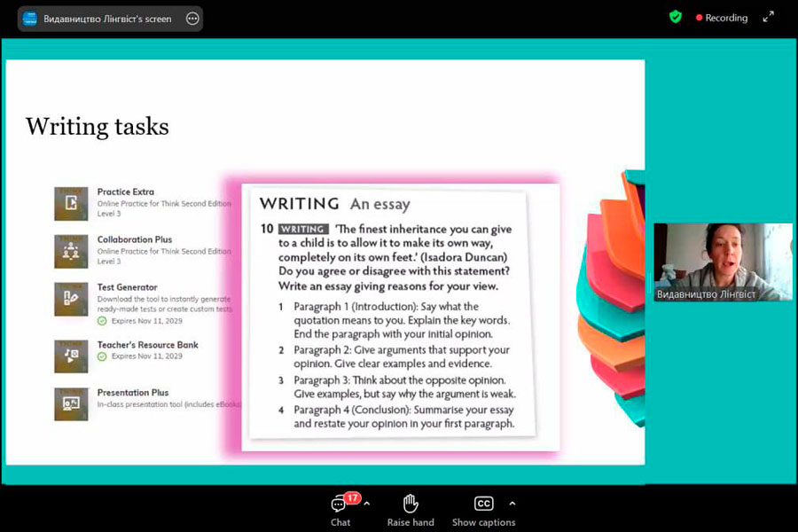Click 'Expires Nov 11, 2029' under Test Generator
Viewport: 798px width, 532px height.
point(147,321)
